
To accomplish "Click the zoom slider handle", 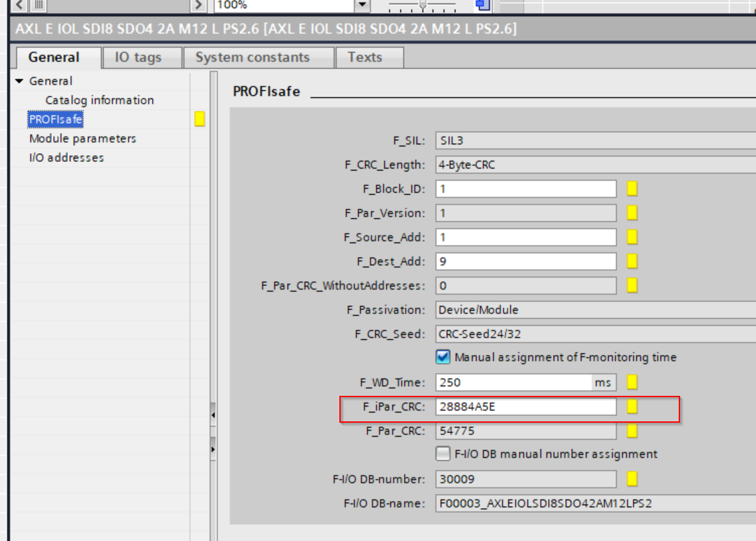I will 423,5.
